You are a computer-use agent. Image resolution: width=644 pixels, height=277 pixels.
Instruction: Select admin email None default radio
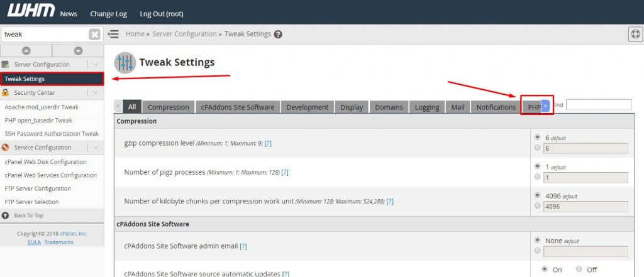[x=538, y=240]
